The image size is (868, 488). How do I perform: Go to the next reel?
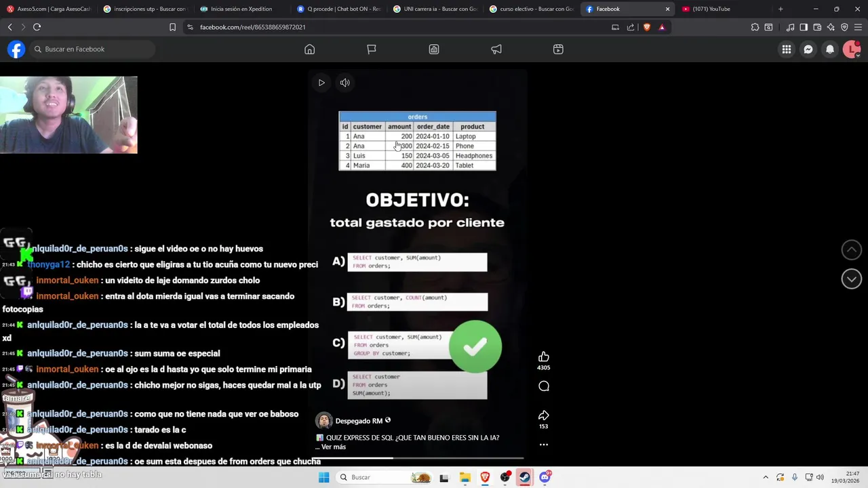click(851, 279)
